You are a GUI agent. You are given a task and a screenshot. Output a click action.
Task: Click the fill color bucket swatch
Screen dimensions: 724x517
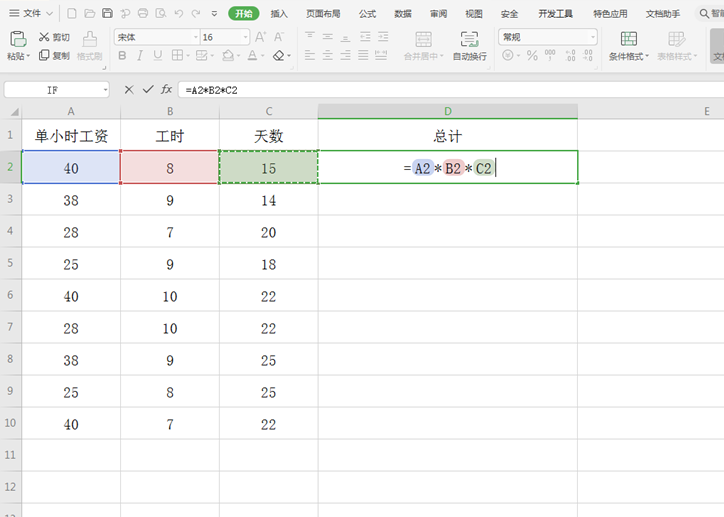(228, 56)
